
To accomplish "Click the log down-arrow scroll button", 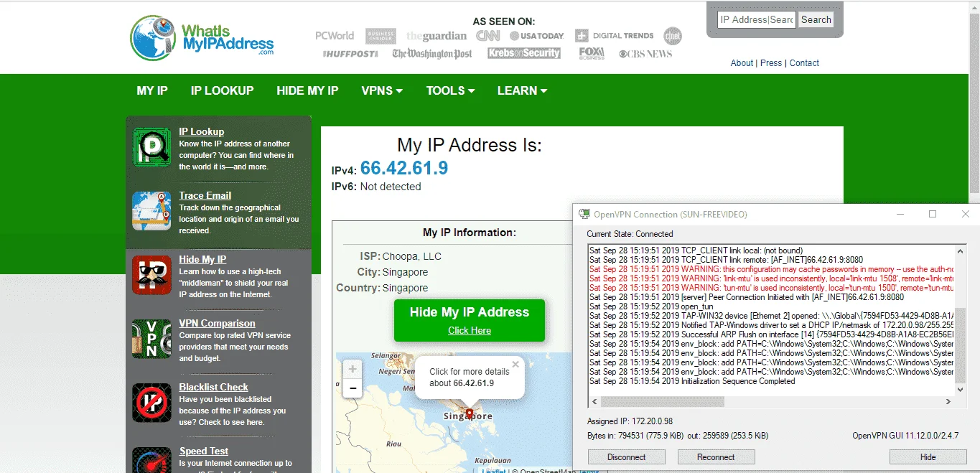I will (x=961, y=389).
